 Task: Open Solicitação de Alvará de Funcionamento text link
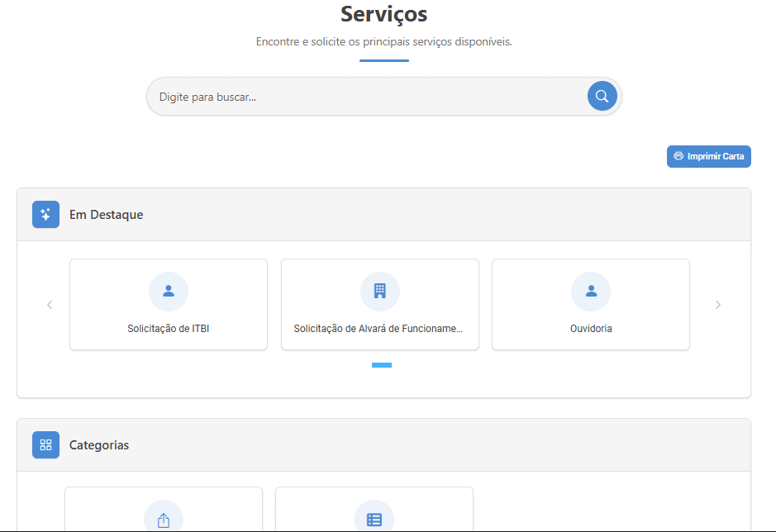coord(378,329)
